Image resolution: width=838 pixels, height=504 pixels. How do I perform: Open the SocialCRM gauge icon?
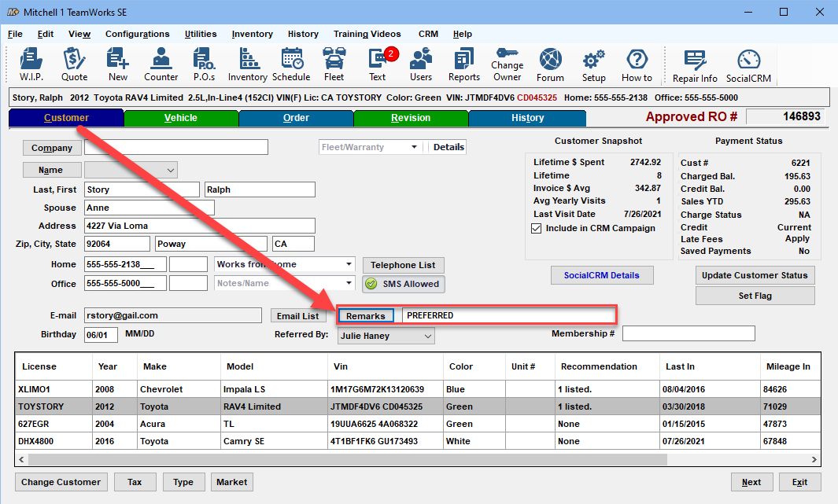point(748,64)
